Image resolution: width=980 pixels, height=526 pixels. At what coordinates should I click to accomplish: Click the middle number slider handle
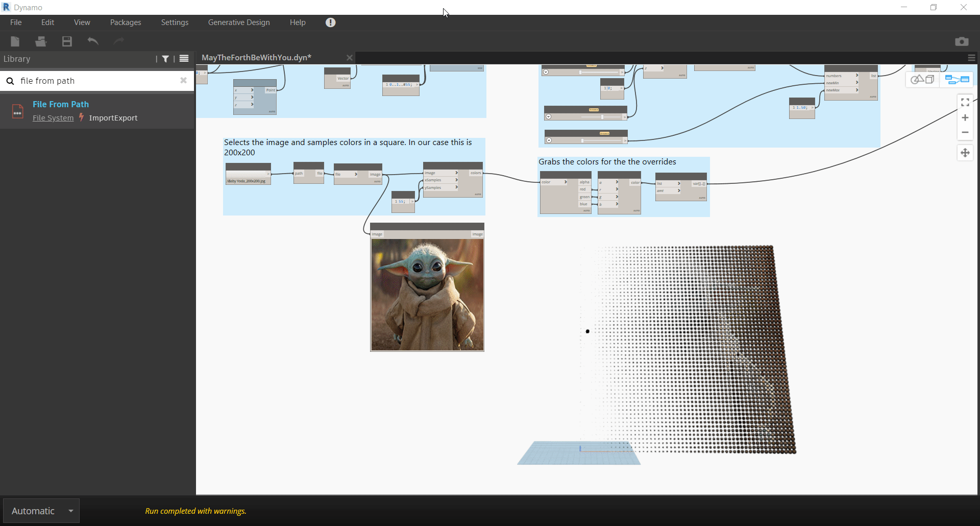602,117
